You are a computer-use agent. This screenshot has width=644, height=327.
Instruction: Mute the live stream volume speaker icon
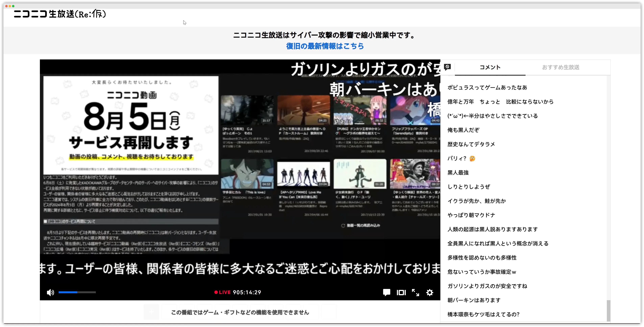click(50, 292)
